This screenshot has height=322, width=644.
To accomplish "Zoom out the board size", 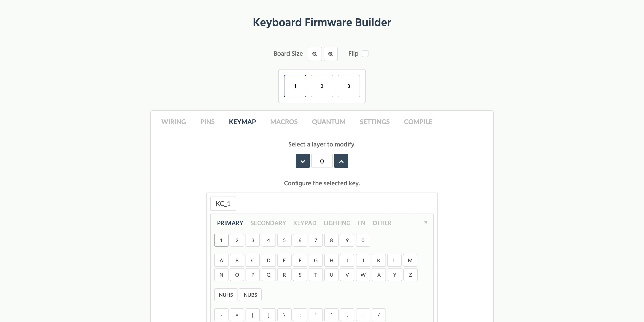I will pos(314,54).
